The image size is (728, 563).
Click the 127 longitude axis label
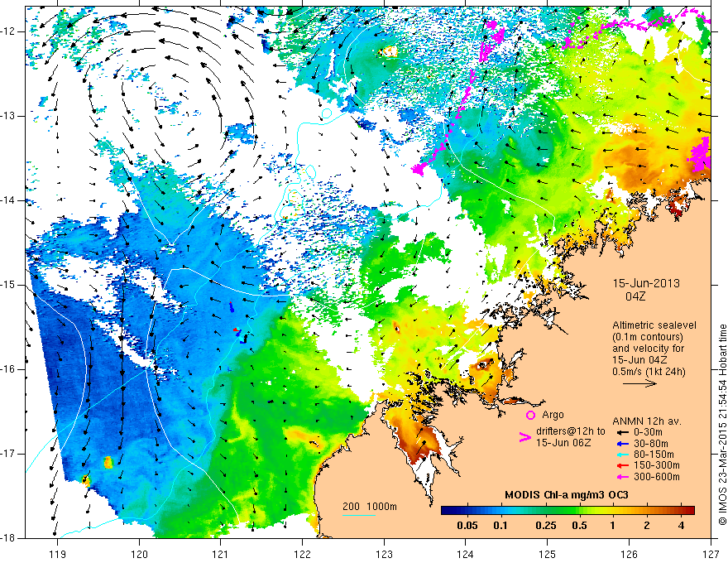(x=711, y=554)
